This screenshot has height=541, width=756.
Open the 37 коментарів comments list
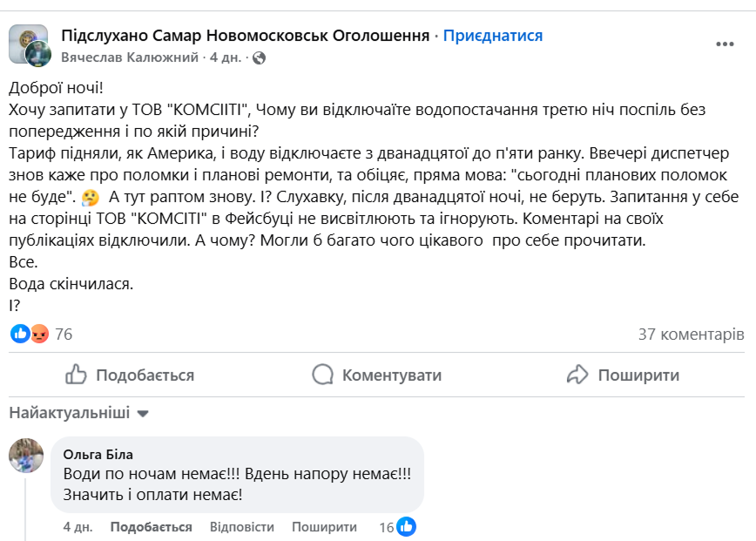pyautogui.click(x=691, y=334)
